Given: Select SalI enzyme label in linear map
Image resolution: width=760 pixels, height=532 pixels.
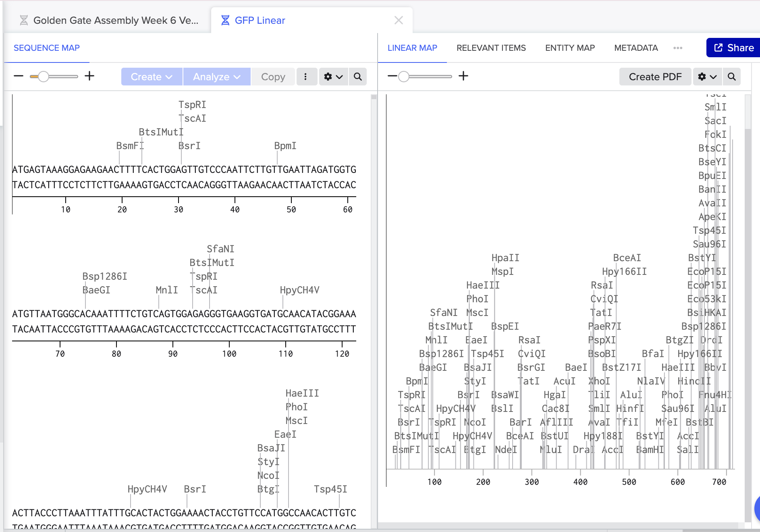Looking at the screenshot, I should [x=688, y=450].
